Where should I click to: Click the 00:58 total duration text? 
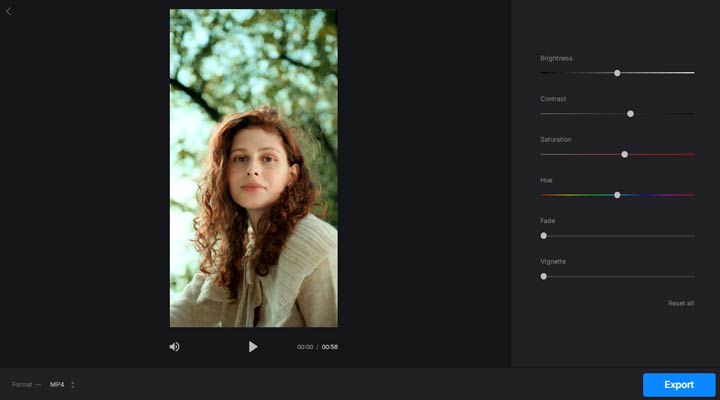pos(330,347)
